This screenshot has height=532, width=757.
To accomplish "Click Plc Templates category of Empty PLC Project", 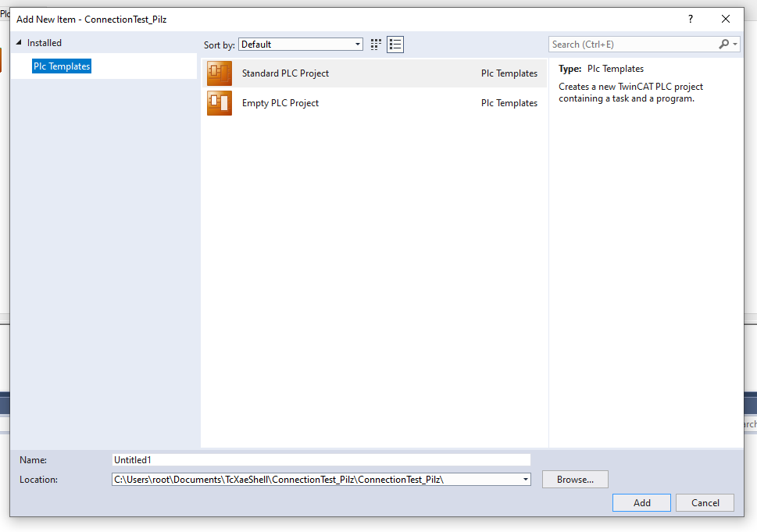I will click(x=509, y=103).
